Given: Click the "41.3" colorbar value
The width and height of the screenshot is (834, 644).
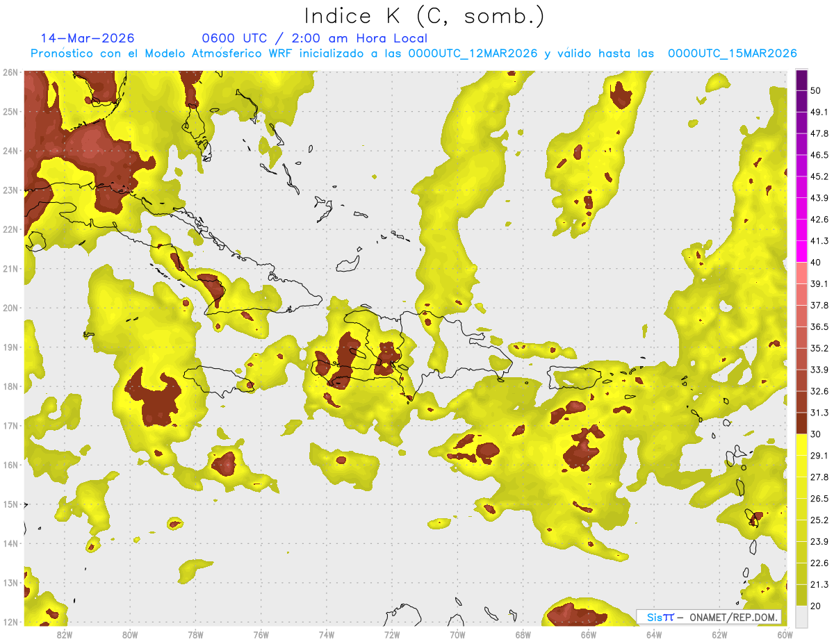Looking at the screenshot, I should [819, 241].
